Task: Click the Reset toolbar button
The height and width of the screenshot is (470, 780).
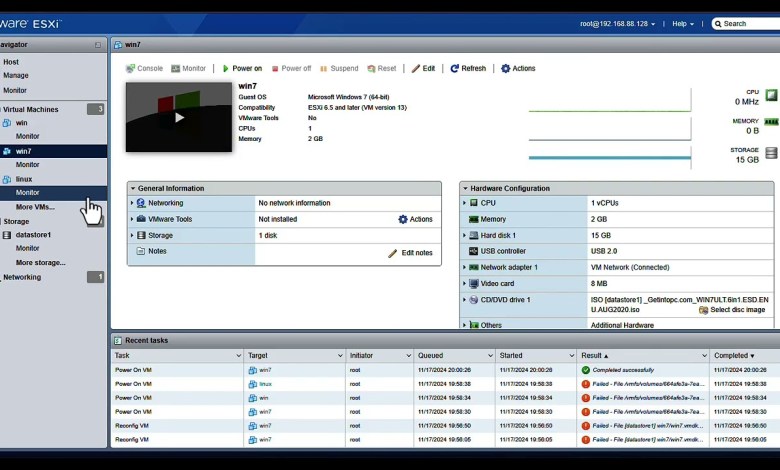Action: click(382, 68)
